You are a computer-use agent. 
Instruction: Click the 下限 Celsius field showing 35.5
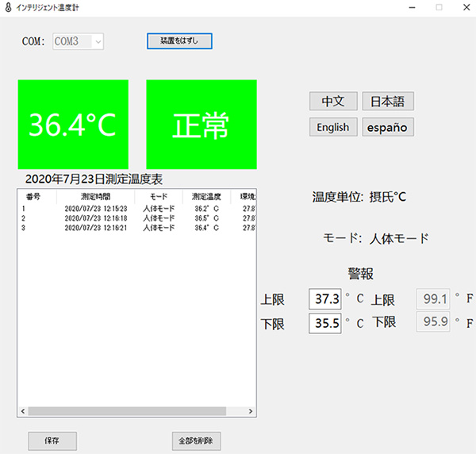click(325, 323)
